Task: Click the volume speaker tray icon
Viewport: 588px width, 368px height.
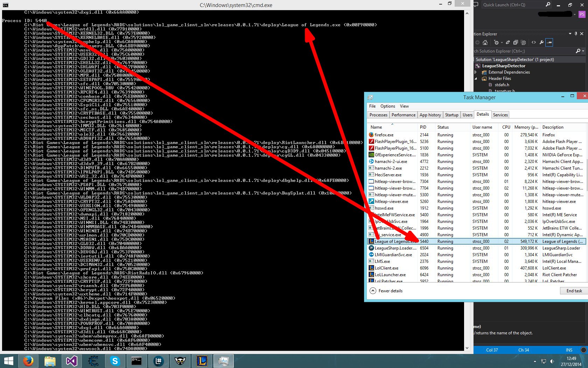Action: pos(552,361)
